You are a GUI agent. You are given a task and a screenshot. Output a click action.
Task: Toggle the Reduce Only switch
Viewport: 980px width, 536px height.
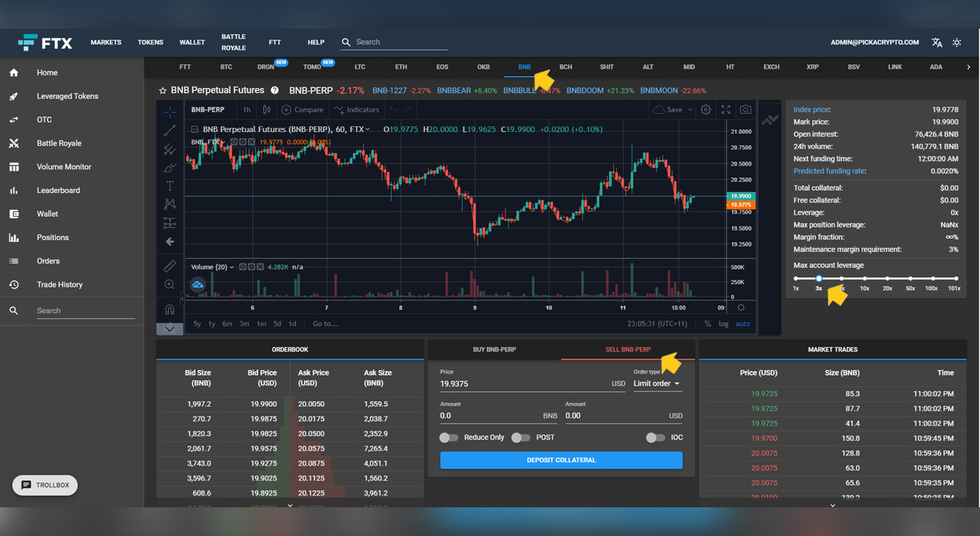(448, 437)
